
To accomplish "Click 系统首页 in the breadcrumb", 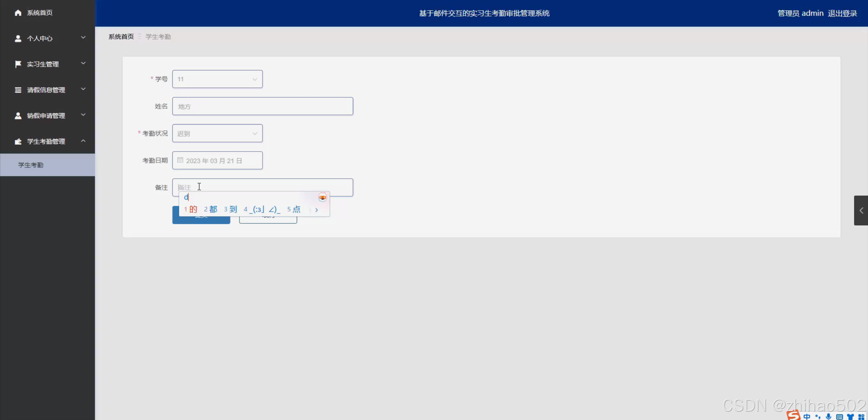I will coord(121,37).
